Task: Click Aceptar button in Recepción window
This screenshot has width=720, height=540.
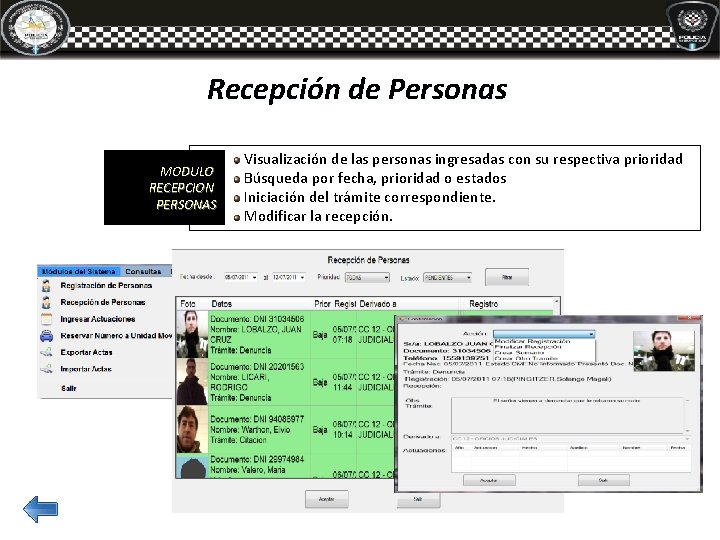Action: point(326,499)
